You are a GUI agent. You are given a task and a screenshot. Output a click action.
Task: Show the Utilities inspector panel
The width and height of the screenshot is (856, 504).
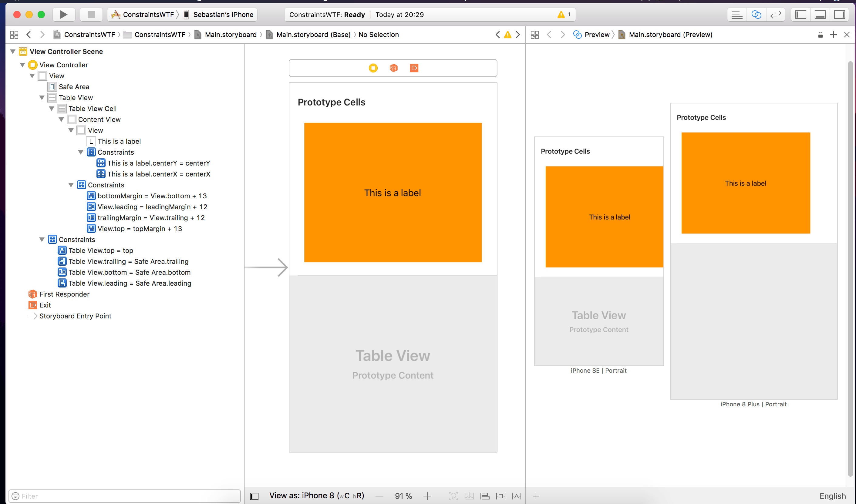[839, 14]
